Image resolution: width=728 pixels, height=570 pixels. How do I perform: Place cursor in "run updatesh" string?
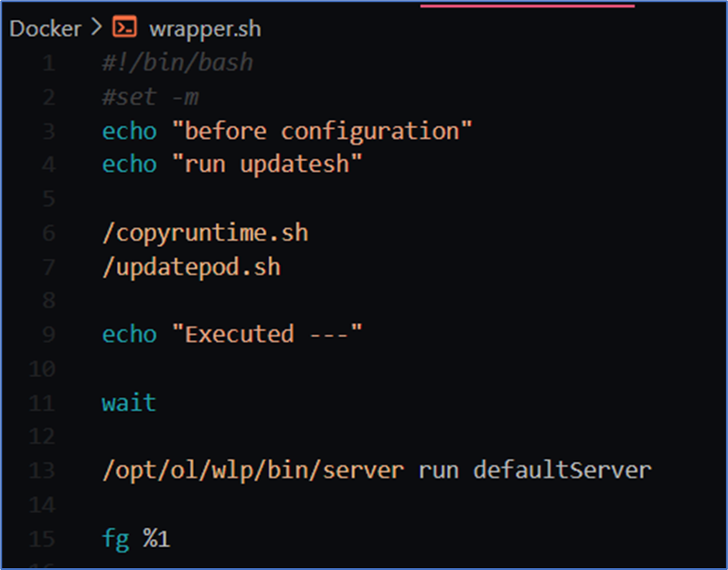click(267, 165)
